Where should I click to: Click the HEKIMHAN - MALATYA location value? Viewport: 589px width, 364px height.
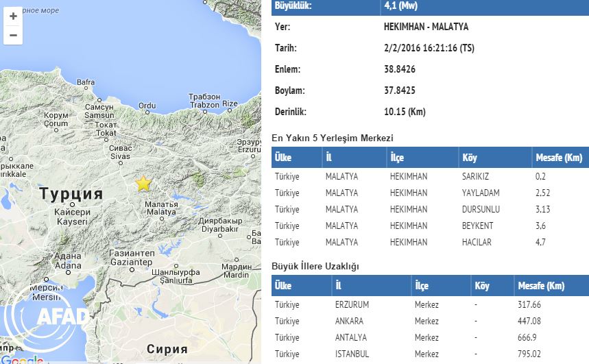(426, 27)
